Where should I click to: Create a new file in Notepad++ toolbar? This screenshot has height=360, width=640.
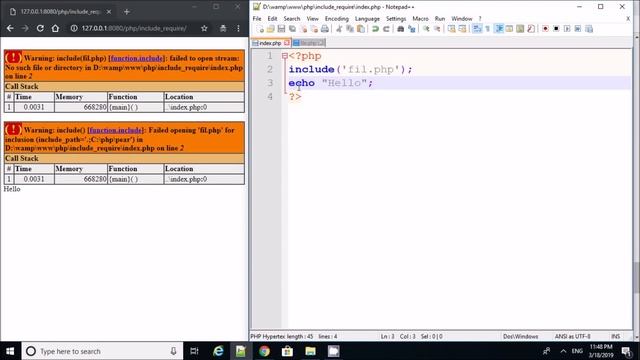[x=260, y=29]
